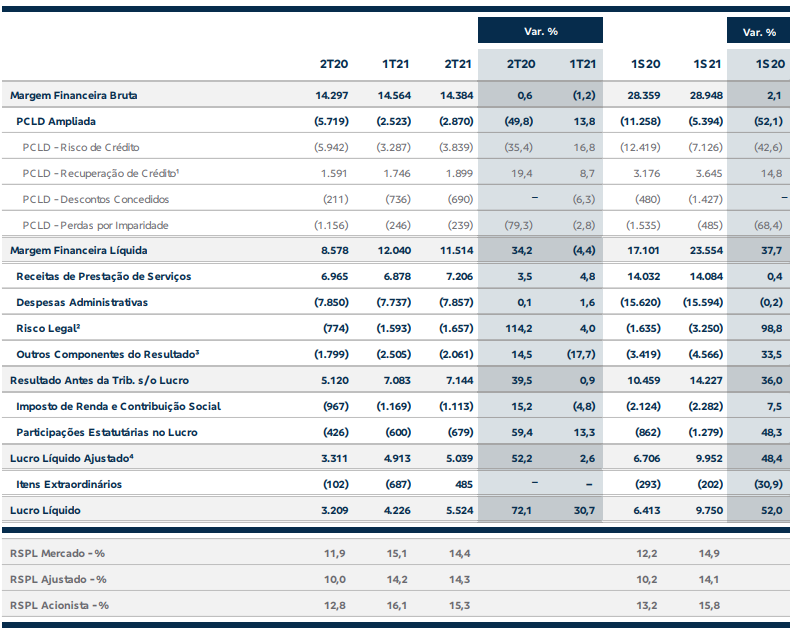This screenshot has width=793, height=629.
Task: Click the left Var. % header box
Action: (x=540, y=31)
